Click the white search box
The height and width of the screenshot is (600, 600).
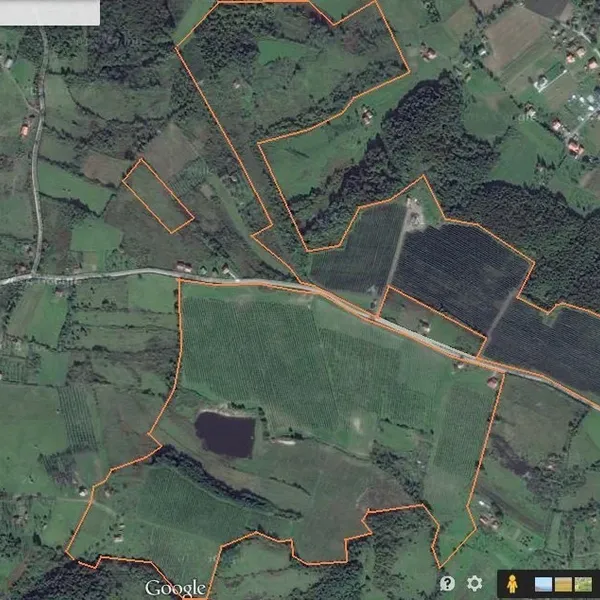pos(50,13)
